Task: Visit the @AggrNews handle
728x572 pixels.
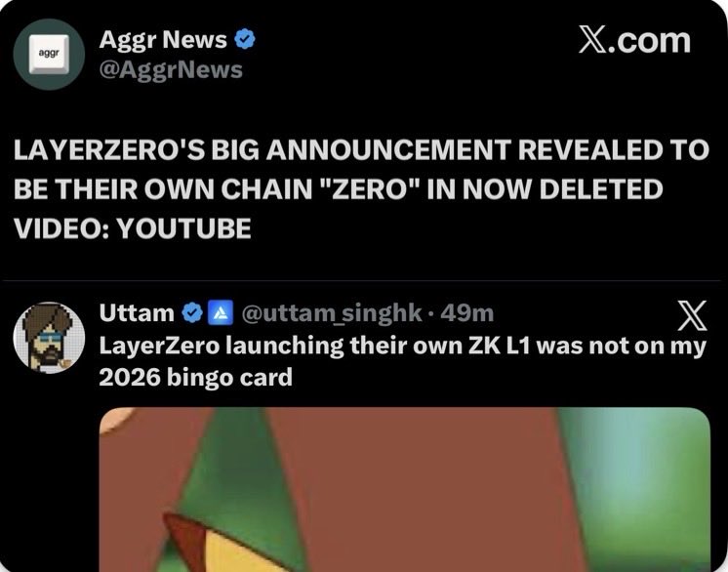Action: click(171, 69)
